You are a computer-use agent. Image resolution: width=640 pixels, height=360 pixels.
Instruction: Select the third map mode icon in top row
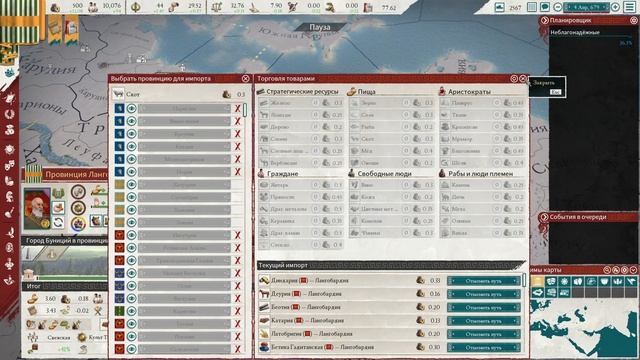tap(564, 281)
